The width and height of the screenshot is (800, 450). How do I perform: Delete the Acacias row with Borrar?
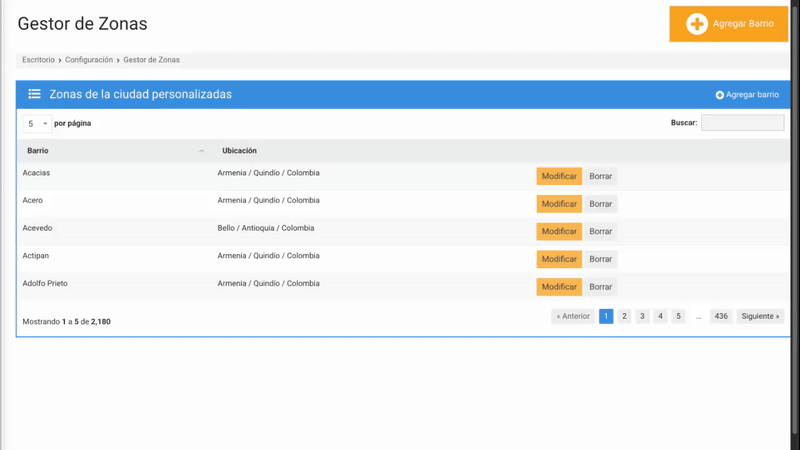[x=601, y=176]
